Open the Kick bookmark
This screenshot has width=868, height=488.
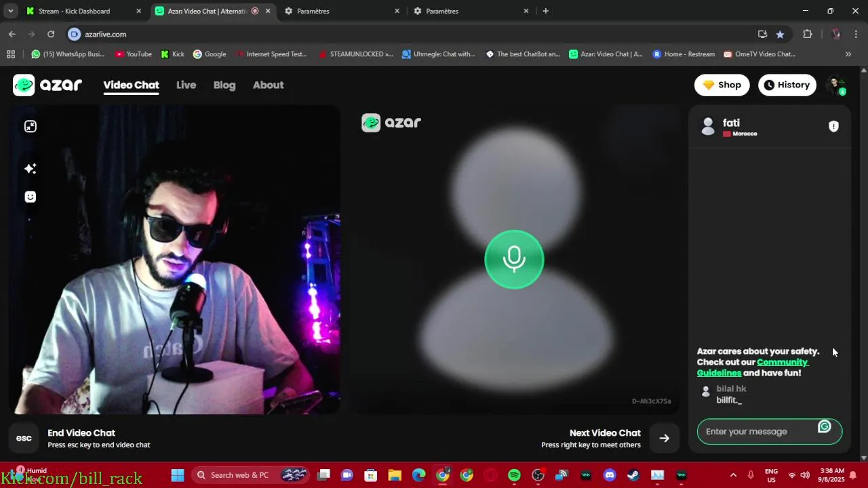[x=172, y=54]
